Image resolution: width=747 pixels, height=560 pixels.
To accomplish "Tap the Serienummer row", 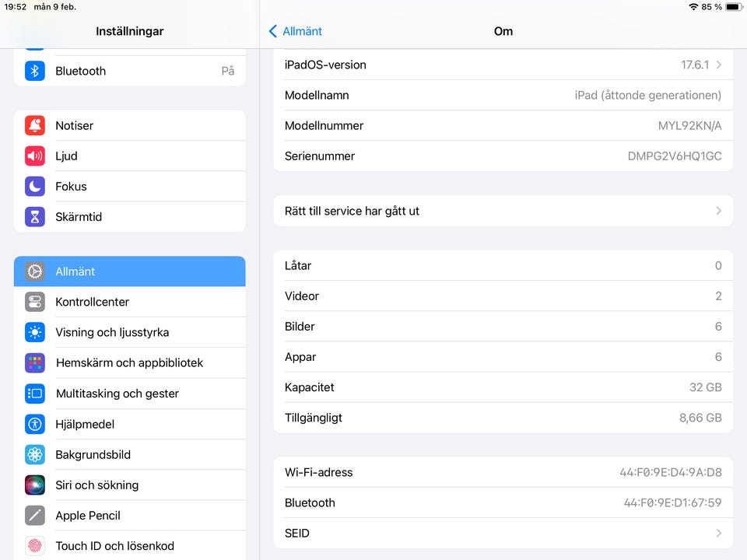I will tap(503, 156).
